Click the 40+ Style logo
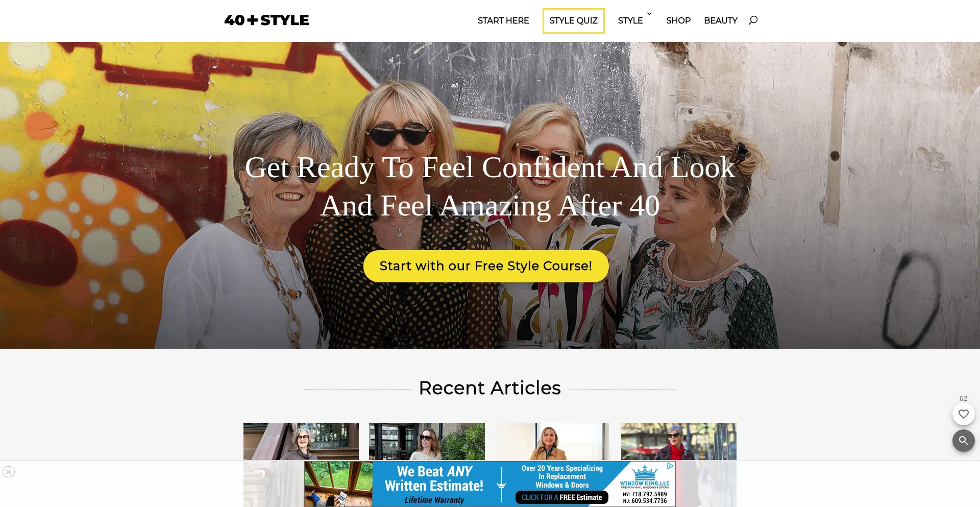 coord(266,20)
